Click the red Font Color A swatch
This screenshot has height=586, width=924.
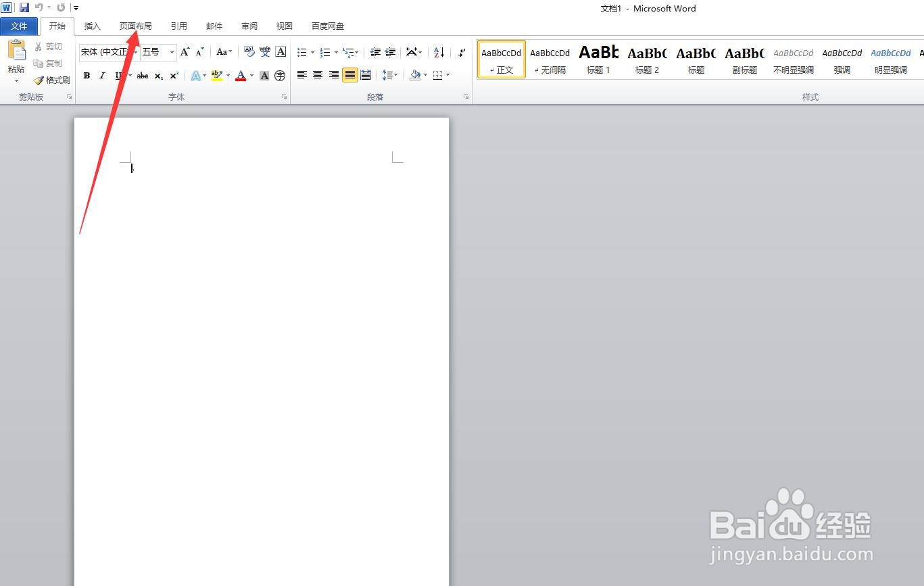[x=241, y=76]
